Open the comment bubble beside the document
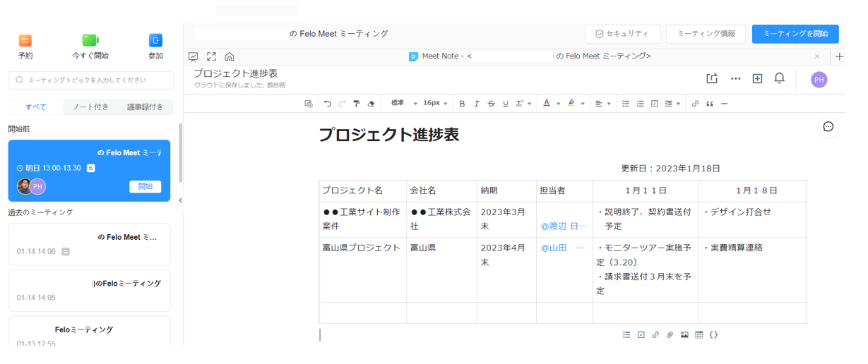The width and height of the screenshot is (868, 364). (x=828, y=127)
